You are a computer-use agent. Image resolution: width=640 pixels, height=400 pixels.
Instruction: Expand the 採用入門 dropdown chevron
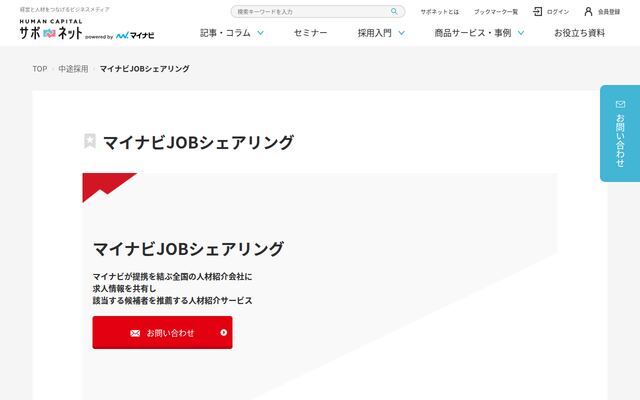point(401,33)
